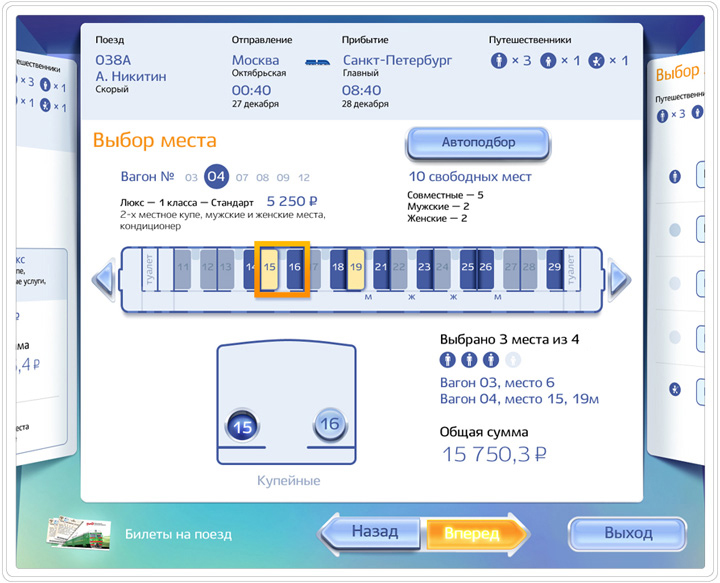Viewport: 720px width, 583px height.
Task: Click occupied seat 13 on wagon map
Action: click(225, 269)
